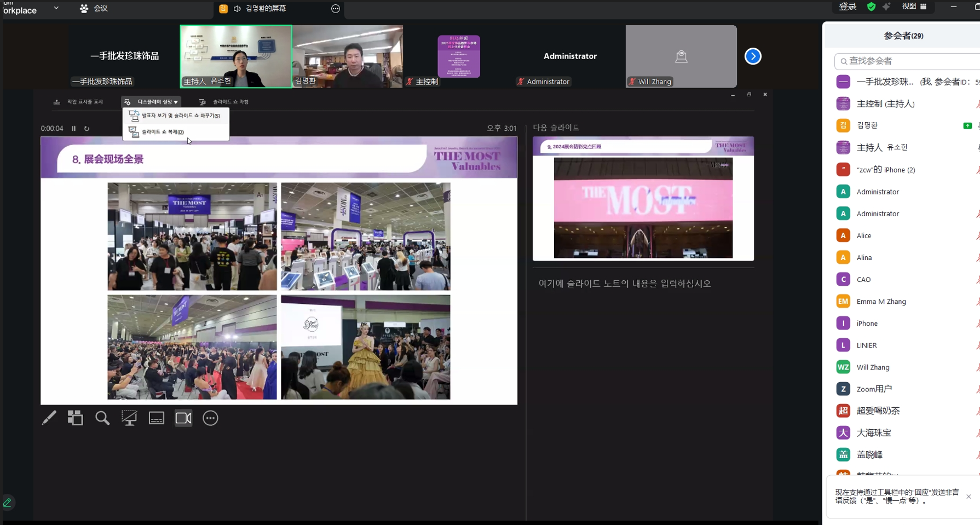Viewport: 980px width, 525px height.
Task: Choose 발표자 보기 및 슬라이드 쇼 바꾸기 option
Action: pyautogui.click(x=180, y=116)
